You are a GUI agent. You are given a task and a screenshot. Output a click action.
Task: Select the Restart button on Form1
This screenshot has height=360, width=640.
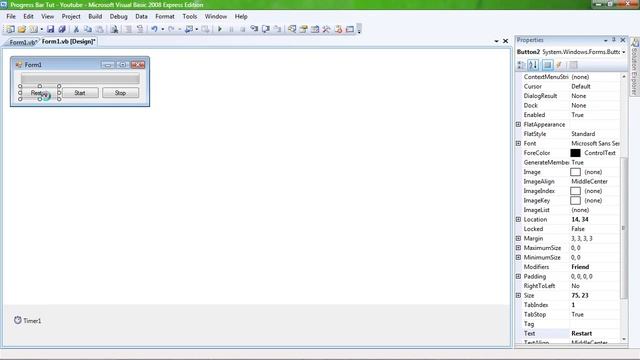pos(40,93)
